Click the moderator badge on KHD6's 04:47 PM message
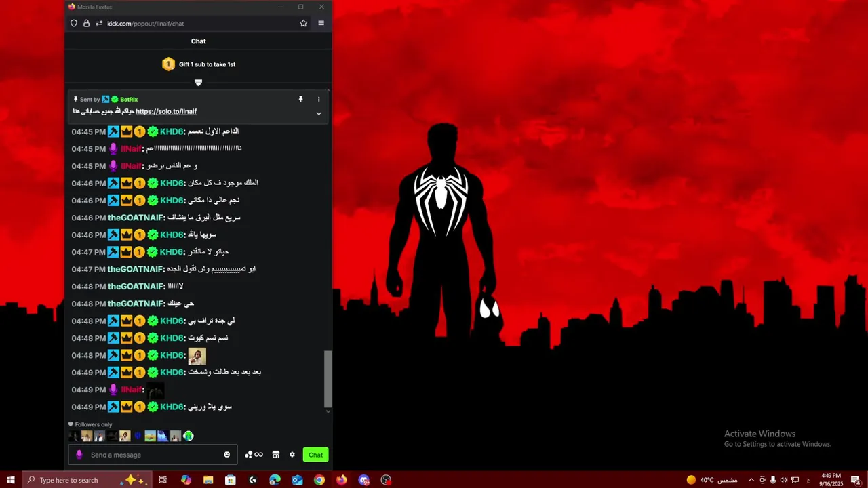Image resolution: width=868 pixels, height=488 pixels. 113,252
